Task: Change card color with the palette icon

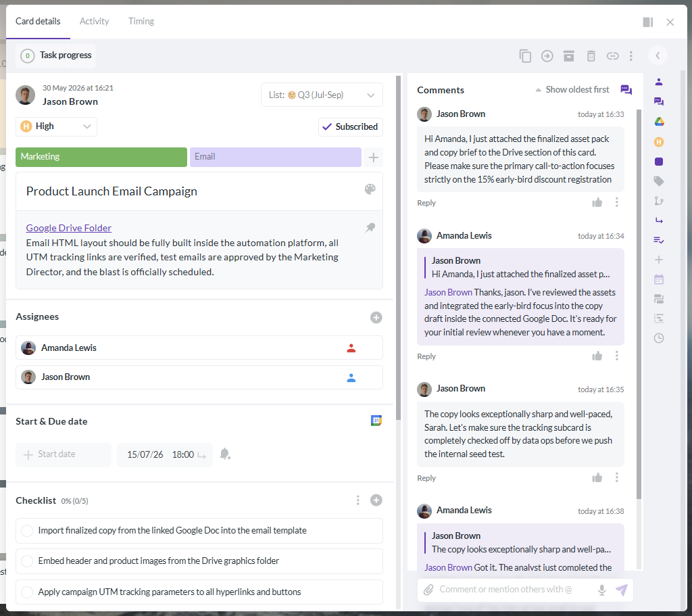Action: click(x=370, y=189)
